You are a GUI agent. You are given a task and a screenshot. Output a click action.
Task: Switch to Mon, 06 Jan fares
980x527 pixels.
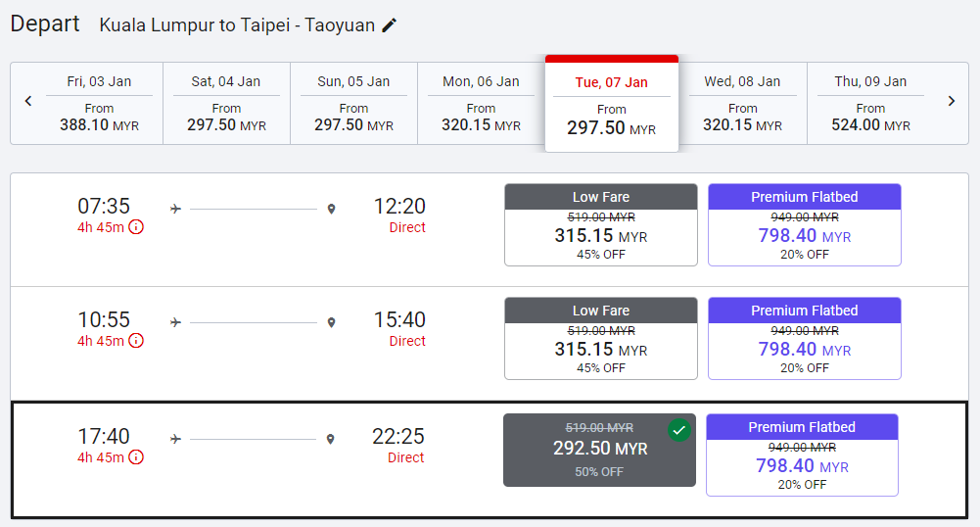pyautogui.click(x=481, y=103)
